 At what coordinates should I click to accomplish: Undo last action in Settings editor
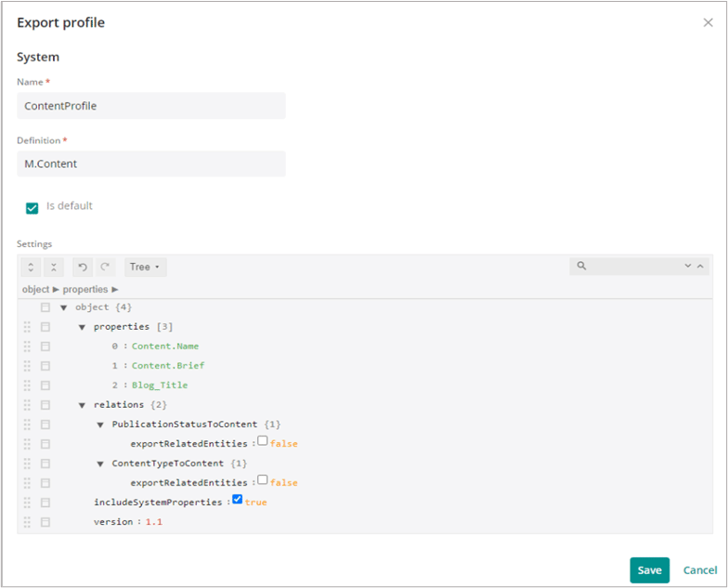tap(83, 268)
